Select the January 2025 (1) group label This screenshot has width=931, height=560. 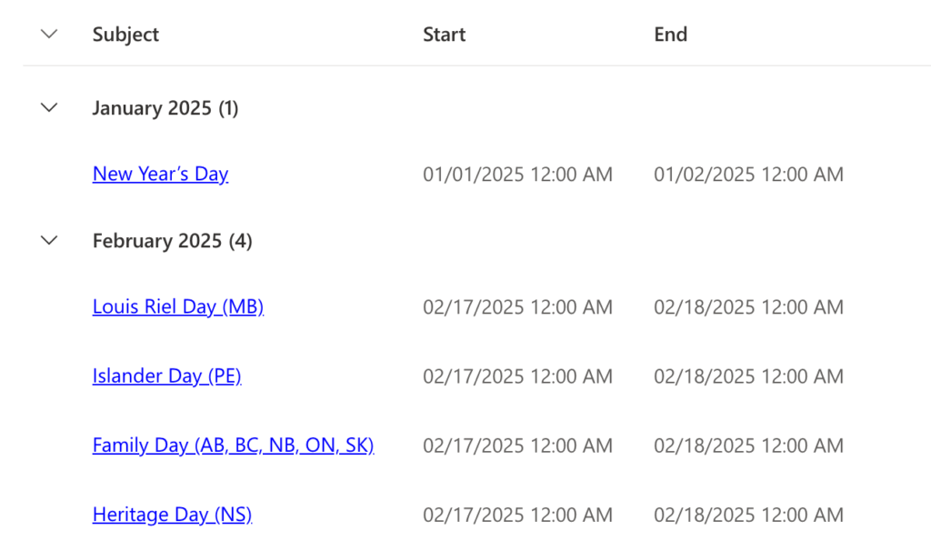pyautogui.click(x=165, y=107)
